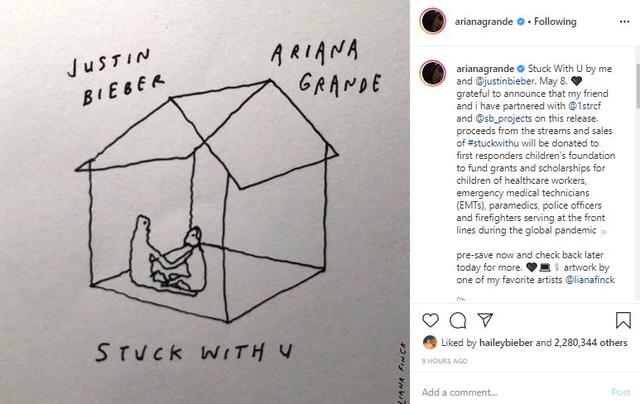
Task: Focus the Add a comment field
Action: tap(512, 392)
